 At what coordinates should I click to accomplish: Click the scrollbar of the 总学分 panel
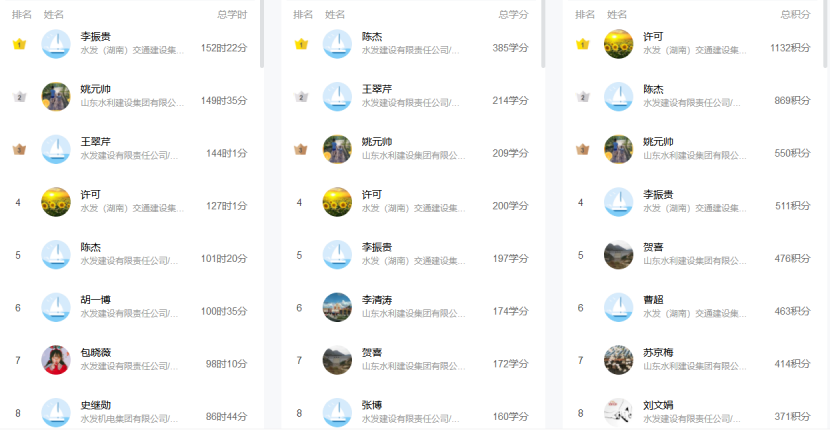pos(544,35)
